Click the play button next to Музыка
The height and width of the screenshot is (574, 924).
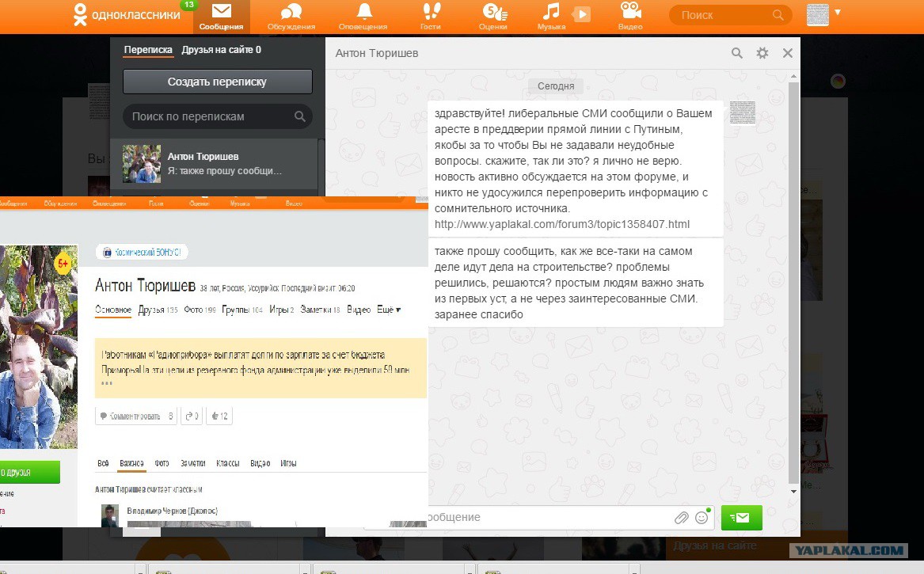[x=581, y=14]
